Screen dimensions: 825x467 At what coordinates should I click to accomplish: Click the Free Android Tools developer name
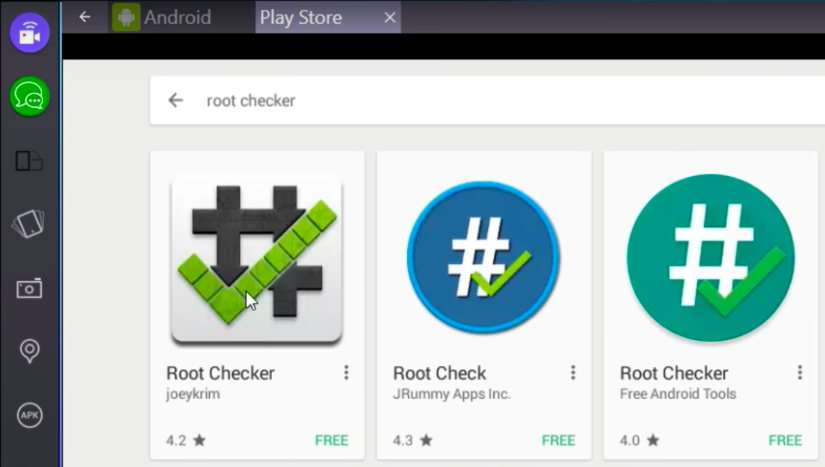678,394
